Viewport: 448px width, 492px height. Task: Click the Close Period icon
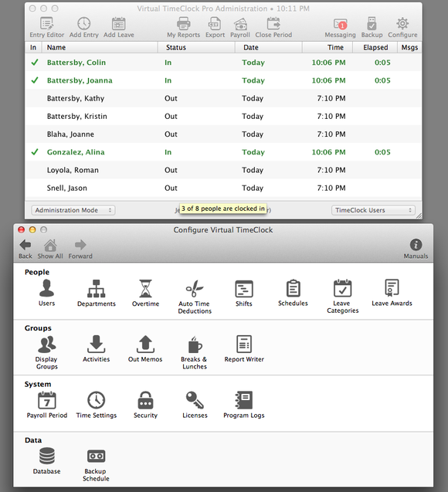(273, 24)
